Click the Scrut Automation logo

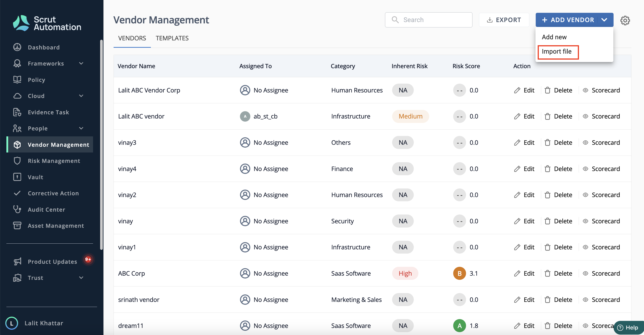(47, 23)
